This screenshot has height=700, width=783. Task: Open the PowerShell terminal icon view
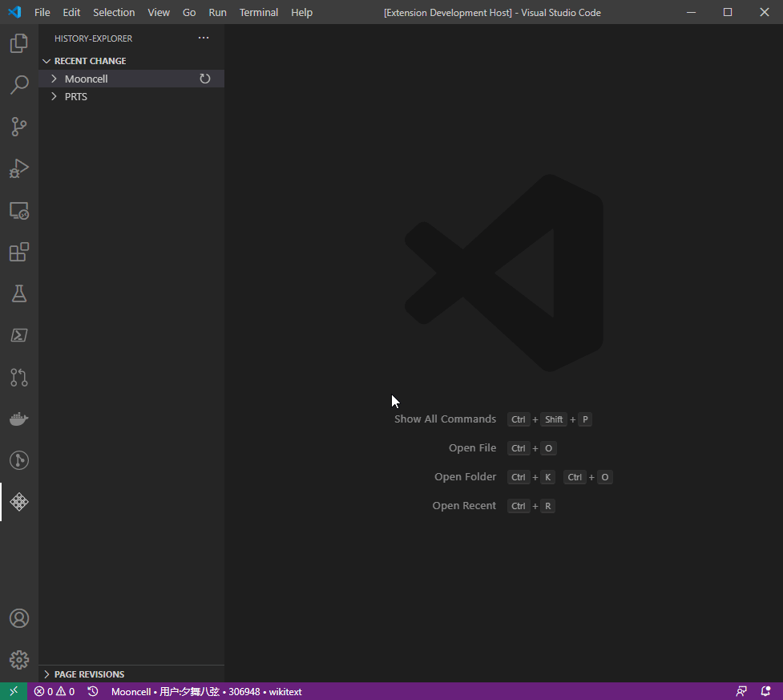pos(19,335)
